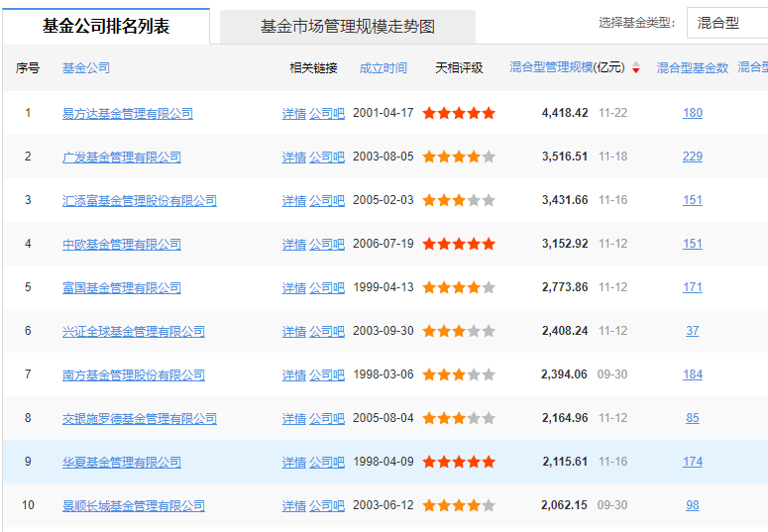
Task: Click five-star rating of 易方达基金
Action: click(x=459, y=113)
